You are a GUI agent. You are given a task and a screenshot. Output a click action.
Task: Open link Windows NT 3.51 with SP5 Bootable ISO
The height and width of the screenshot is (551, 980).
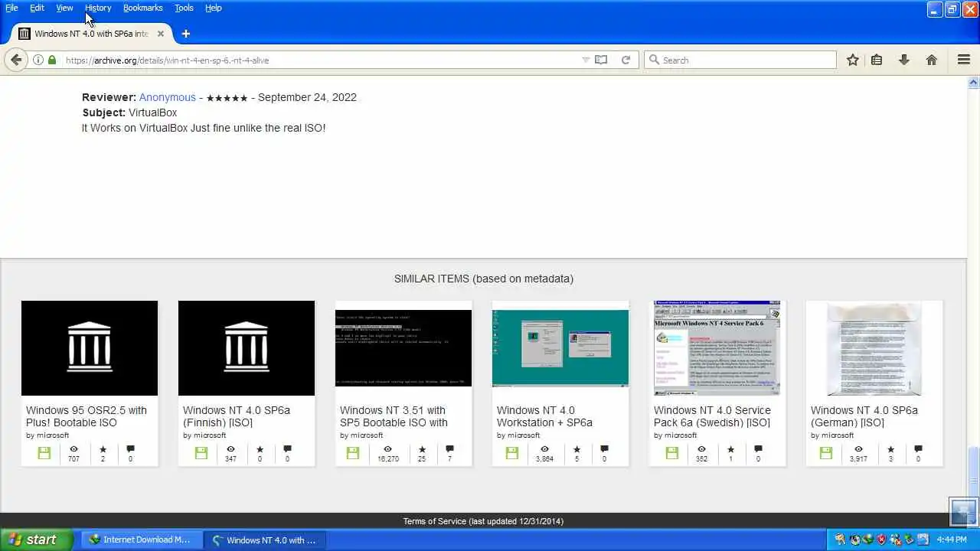pos(394,416)
